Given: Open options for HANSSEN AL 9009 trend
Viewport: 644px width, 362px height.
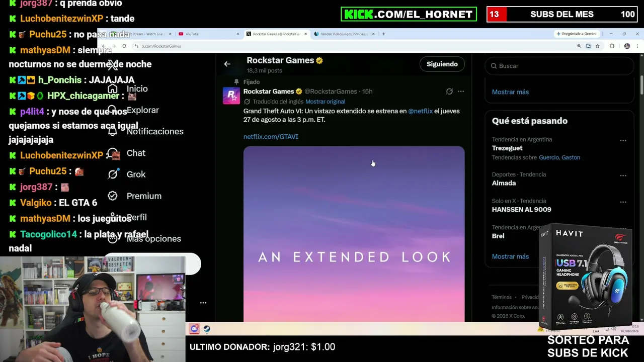Looking at the screenshot, I should pos(623,202).
